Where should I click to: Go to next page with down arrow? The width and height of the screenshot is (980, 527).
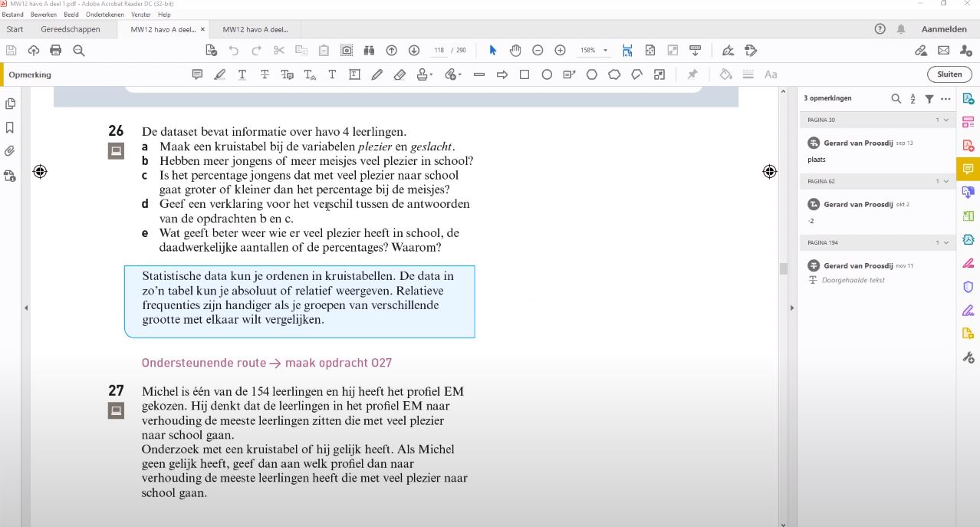pyautogui.click(x=414, y=51)
